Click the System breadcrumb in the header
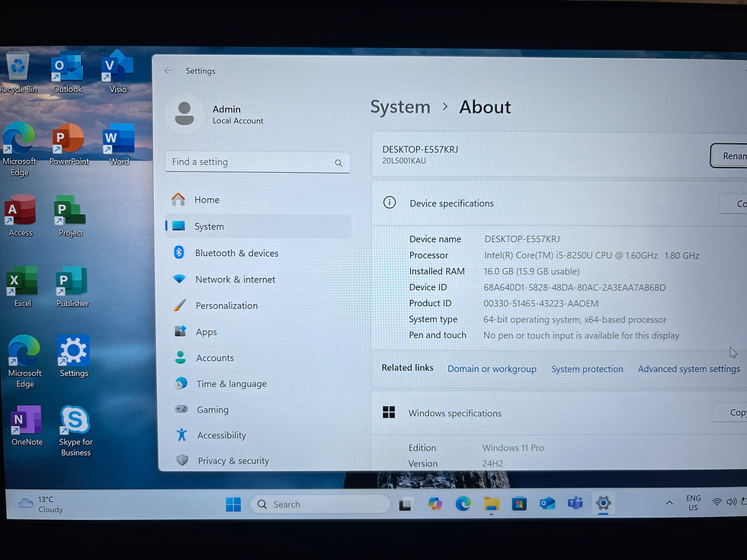The height and width of the screenshot is (560, 747). coord(400,107)
